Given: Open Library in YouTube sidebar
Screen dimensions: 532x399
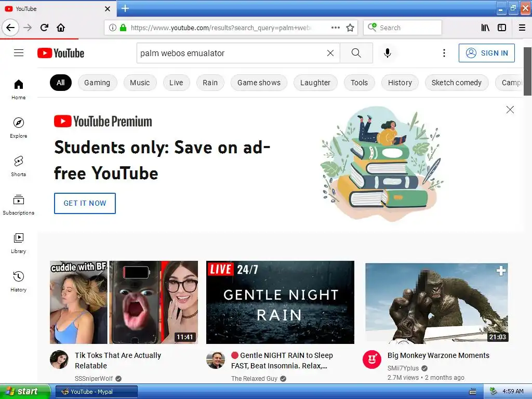Looking at the screenshot, I should click(19, 243).
